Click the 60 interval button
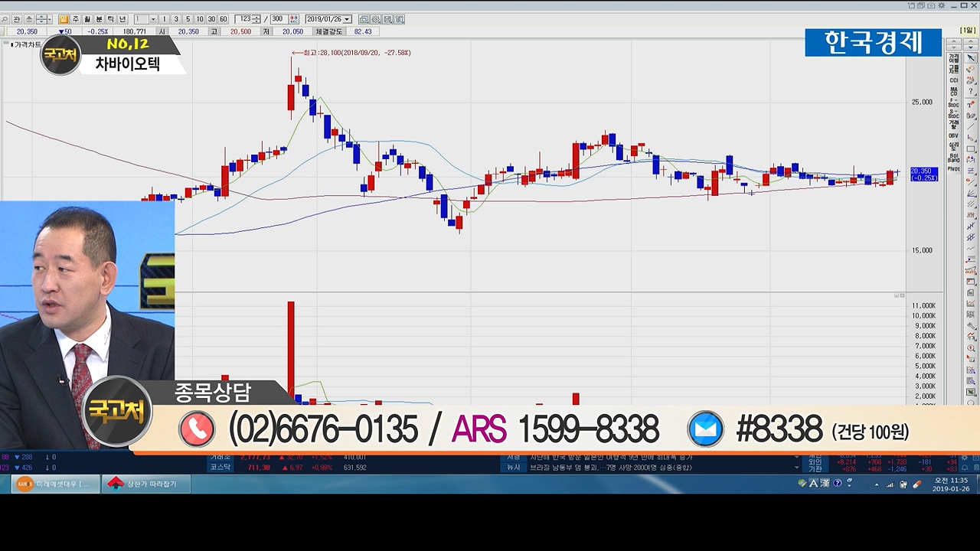The width and height of the screenshot is (980, 551). (x=223, y=19)
